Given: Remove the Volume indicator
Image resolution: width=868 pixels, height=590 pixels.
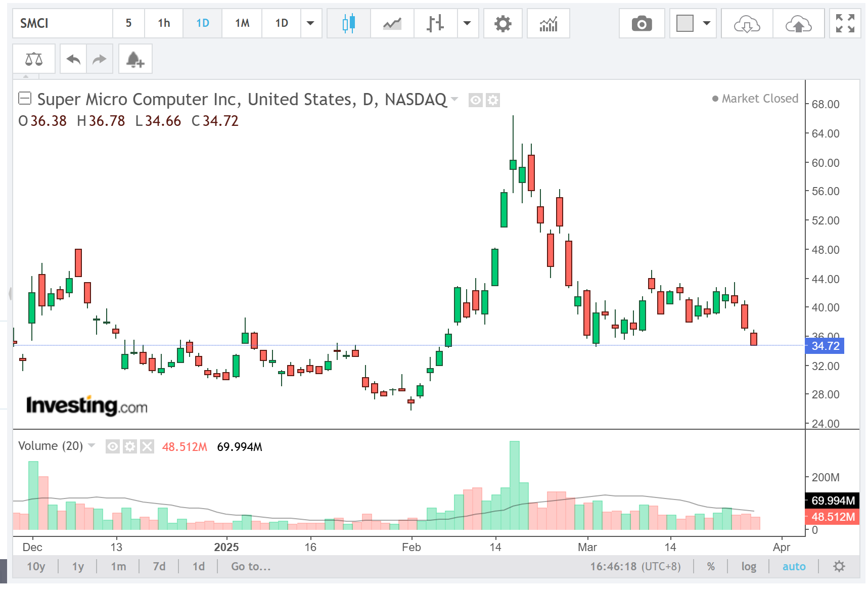Looking at the screenshot, I should coord(147,446).
